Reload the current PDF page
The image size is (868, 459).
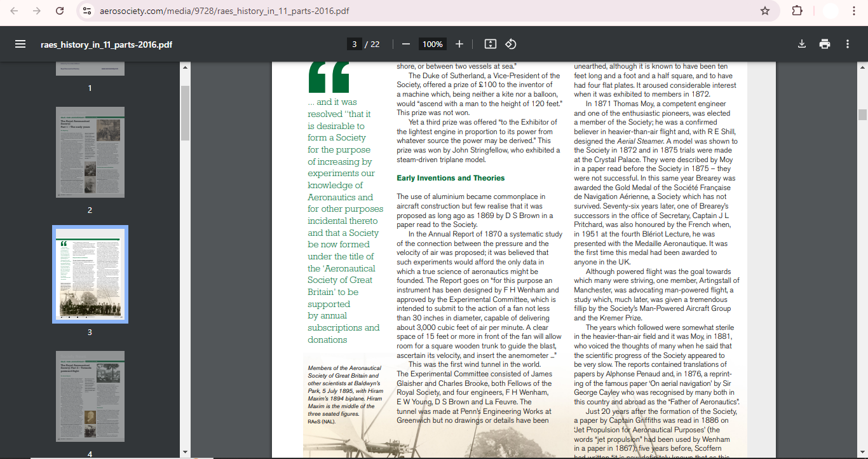pyautogui.click(x=60, y=11)
